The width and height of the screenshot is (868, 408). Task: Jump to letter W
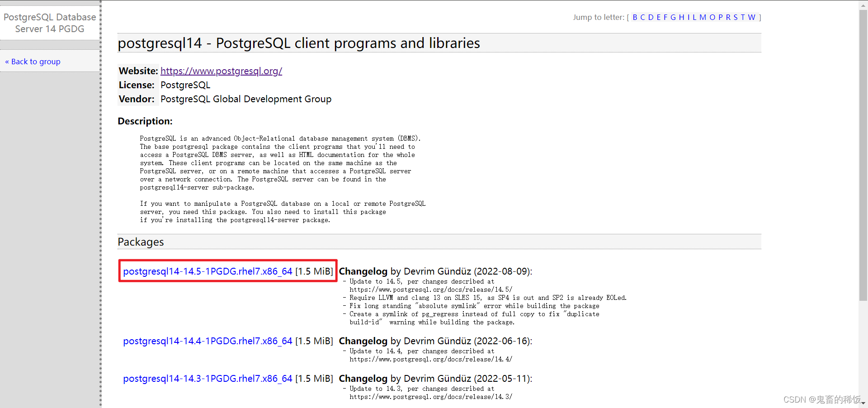pyautogui.click(x=752, y=17)
